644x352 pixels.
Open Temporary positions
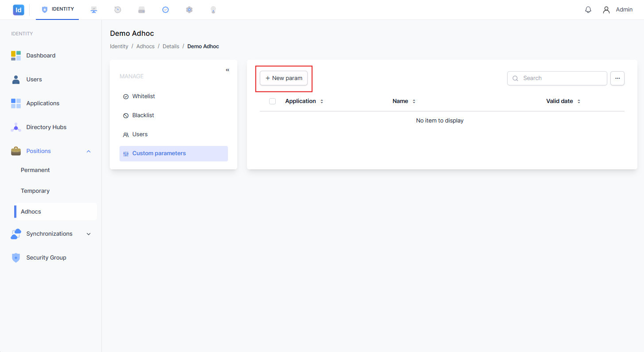[35, 191]
